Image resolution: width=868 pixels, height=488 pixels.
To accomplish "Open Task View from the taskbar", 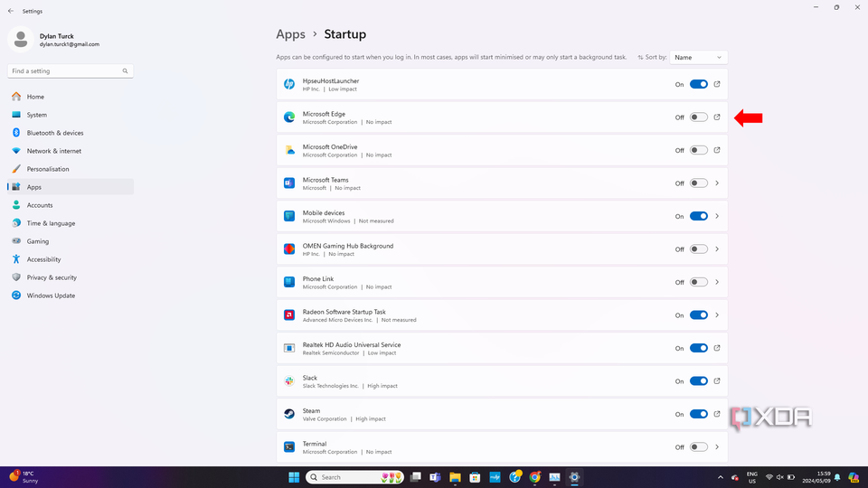I will click(x=416, y=477).
